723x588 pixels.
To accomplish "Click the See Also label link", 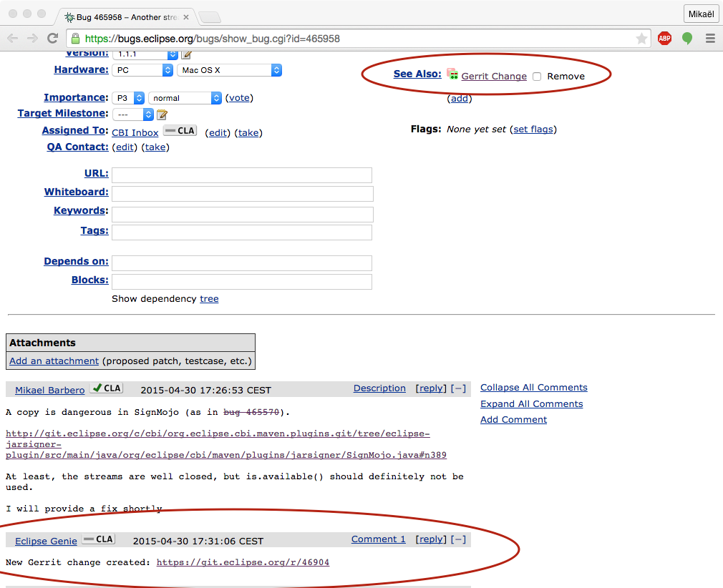I will click(x=417, y=74).
